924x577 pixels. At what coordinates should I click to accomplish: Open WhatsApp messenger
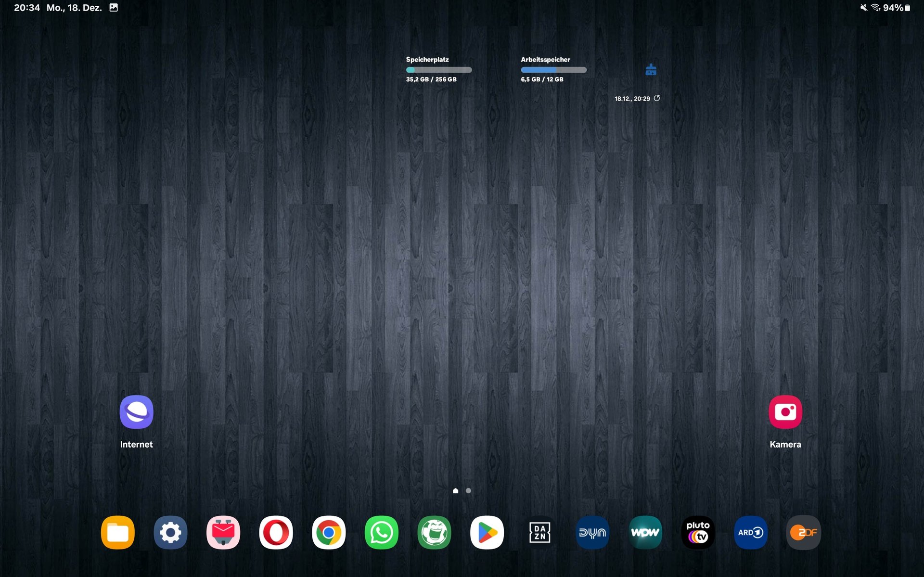point(381,532)
